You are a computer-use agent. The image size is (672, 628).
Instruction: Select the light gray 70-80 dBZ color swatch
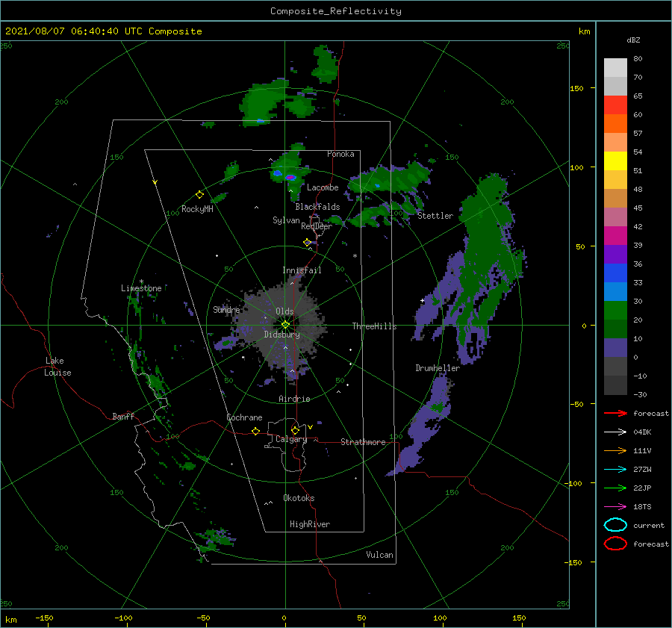tap(615, 68)
